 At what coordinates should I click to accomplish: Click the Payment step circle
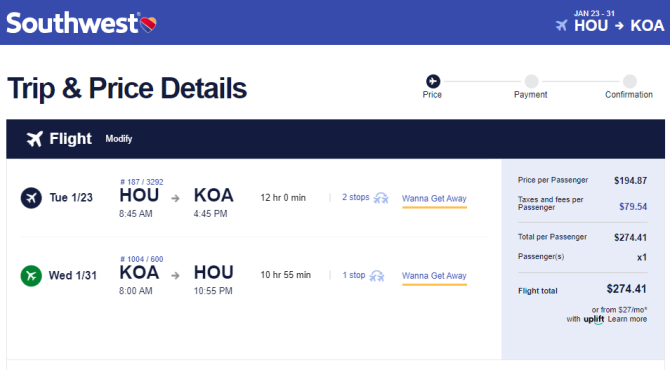(531, 81)
